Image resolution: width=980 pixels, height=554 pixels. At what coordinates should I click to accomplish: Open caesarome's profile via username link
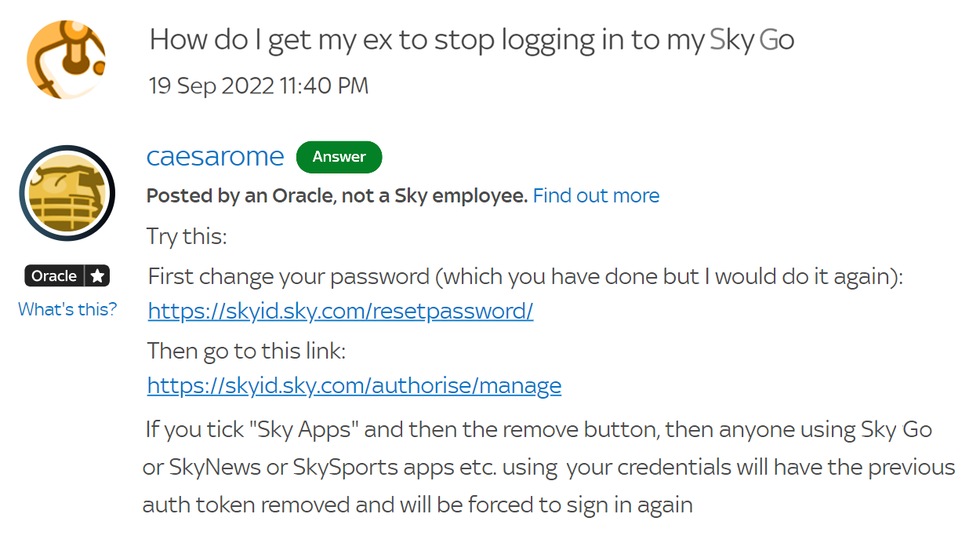[x=215, y=156]
